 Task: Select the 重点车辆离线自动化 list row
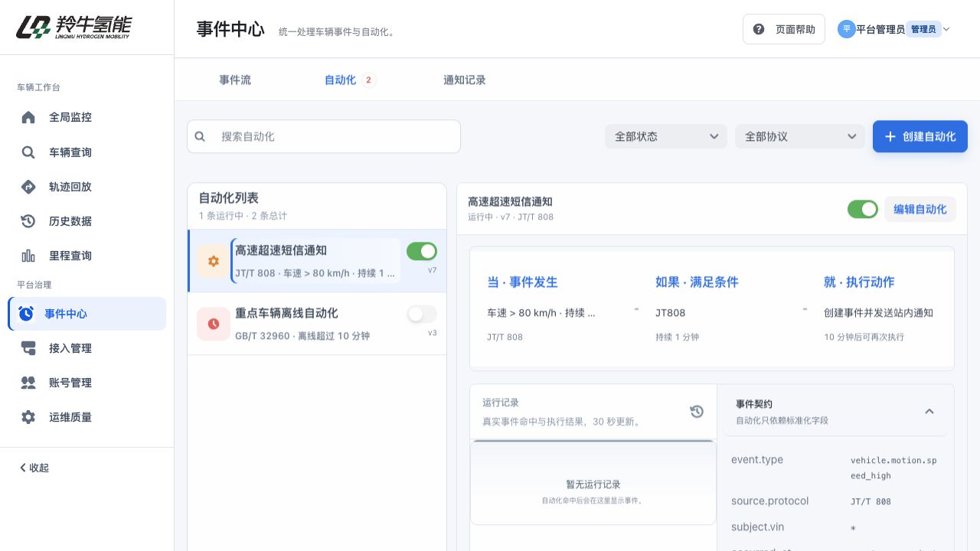coord(317,324)
